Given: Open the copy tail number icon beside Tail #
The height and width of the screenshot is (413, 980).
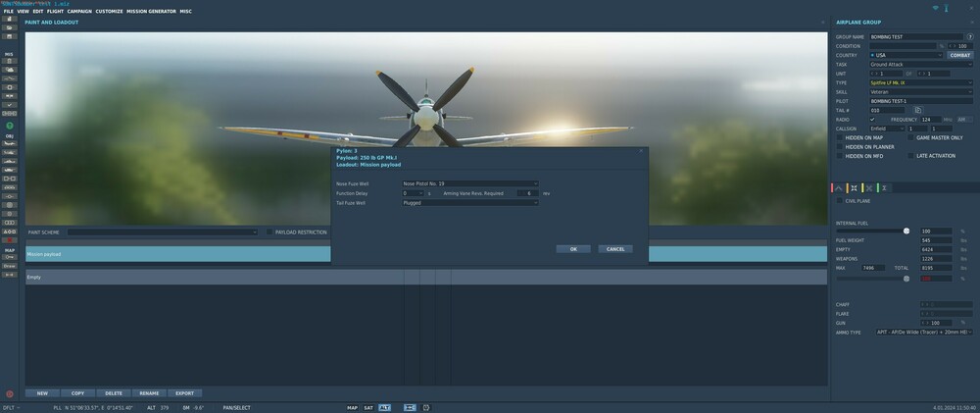Looking at the screenshot, I should [918, 110].
